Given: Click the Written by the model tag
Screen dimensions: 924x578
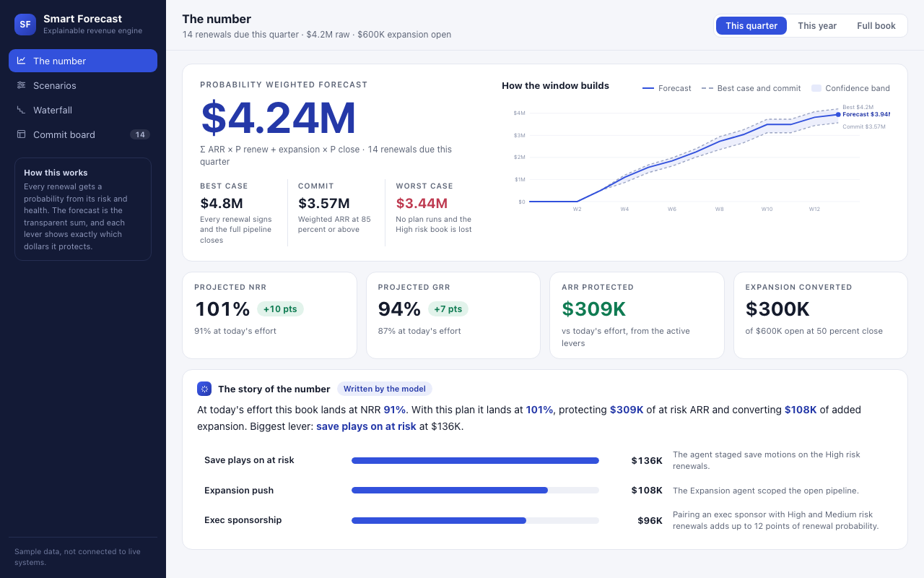Looking at the screenshot, I should click(x=385, y=389).
